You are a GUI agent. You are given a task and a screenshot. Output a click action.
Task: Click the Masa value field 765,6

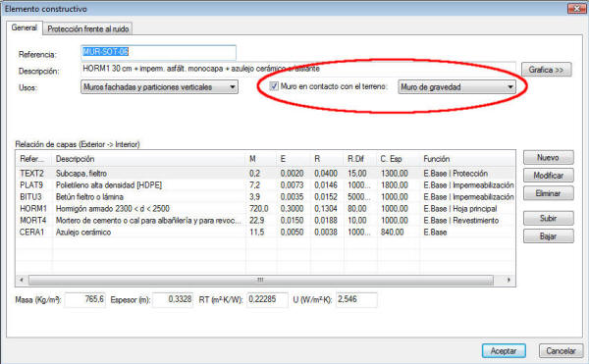pyautogui.click(x=84, y=299)
